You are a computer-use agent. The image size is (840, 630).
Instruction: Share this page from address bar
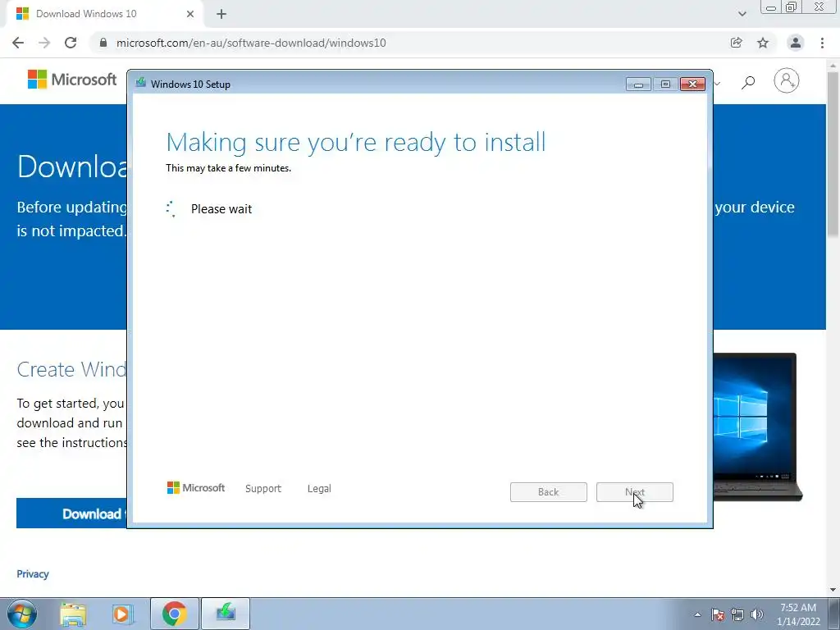pos(736,43)
